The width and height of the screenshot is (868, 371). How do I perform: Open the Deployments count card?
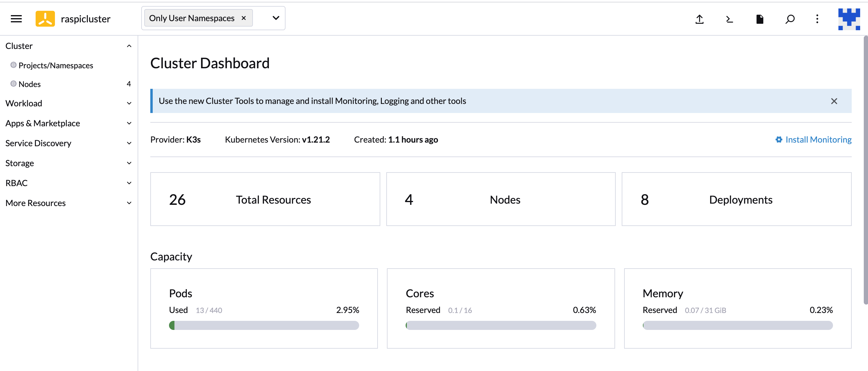coord(736,199)
